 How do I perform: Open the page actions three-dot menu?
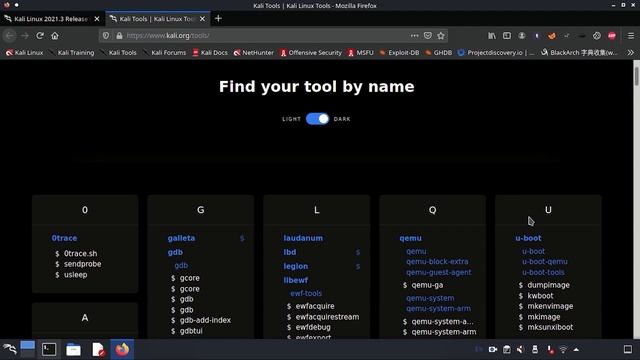414,36
